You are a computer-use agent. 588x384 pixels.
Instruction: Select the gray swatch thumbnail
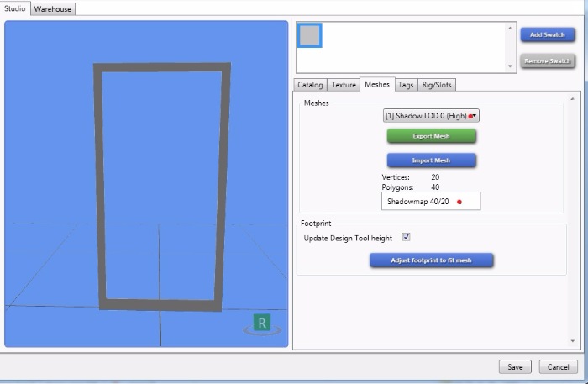[x=310, y=35]
